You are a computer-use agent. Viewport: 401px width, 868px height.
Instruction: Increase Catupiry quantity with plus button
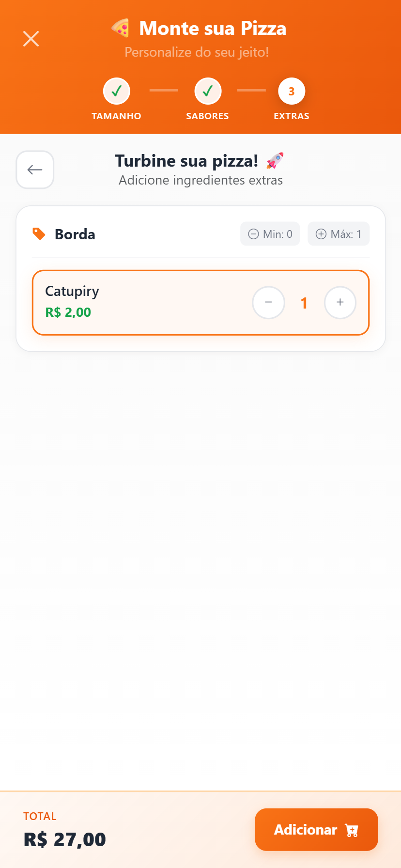pos(340,303)
